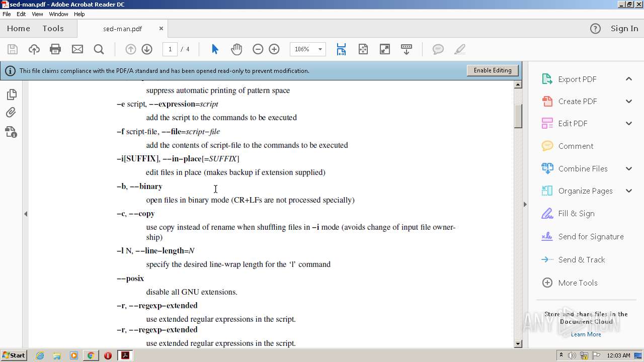The image size is (644, 362).
Task: Open page thumbnails panel icon
Action: [x=11, y=94]
